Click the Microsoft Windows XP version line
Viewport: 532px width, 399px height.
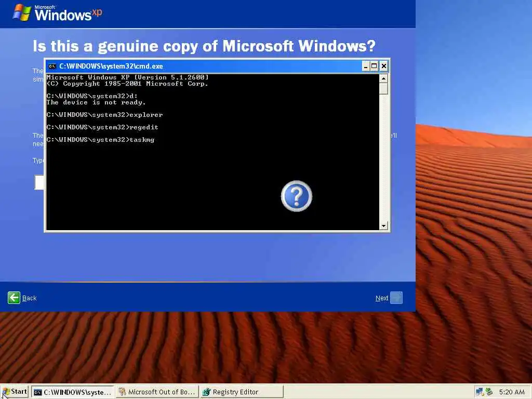tap(128, 77)
